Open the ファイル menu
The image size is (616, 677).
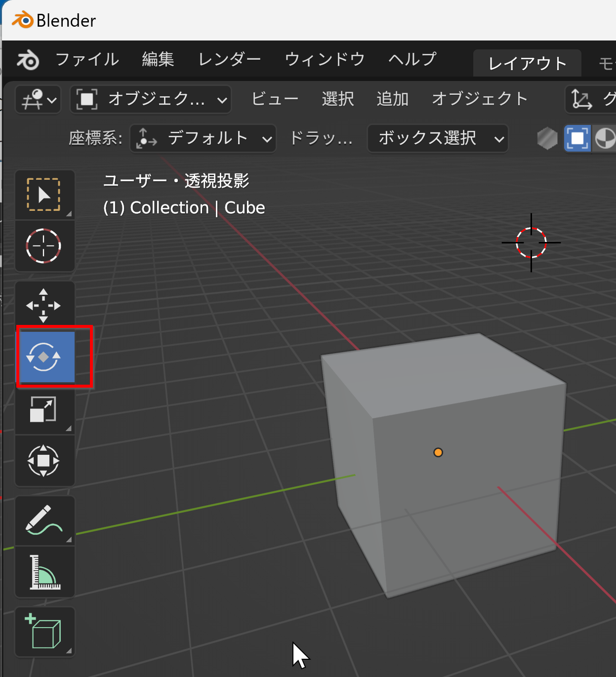tap(87, 60)
